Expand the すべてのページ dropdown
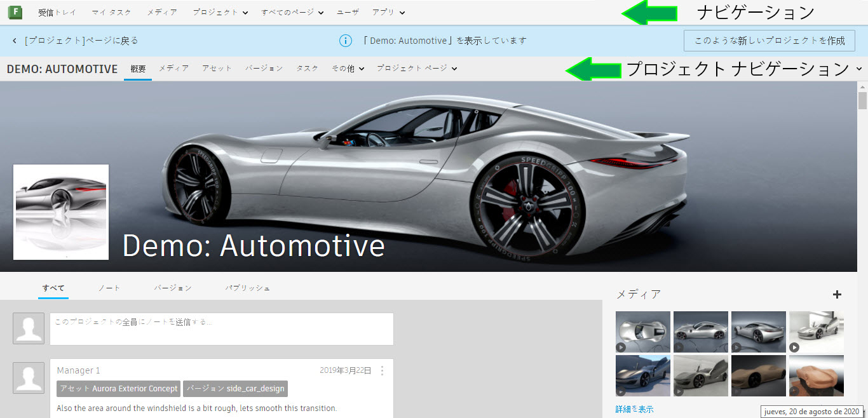 pos(292,12)
